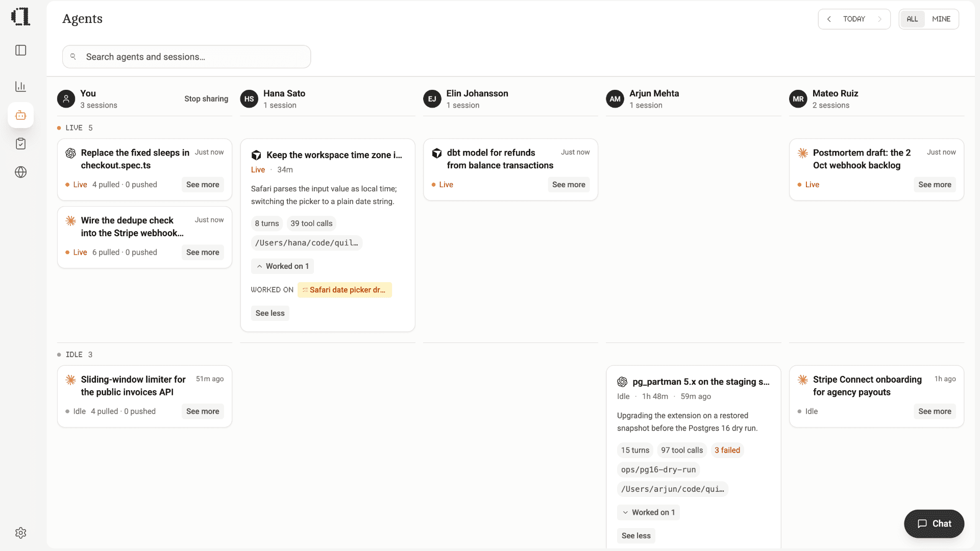The width and height of the screenshot is (980, 551).
Task: Click the cube icon on dbt model card
Action: coord(437,153)
